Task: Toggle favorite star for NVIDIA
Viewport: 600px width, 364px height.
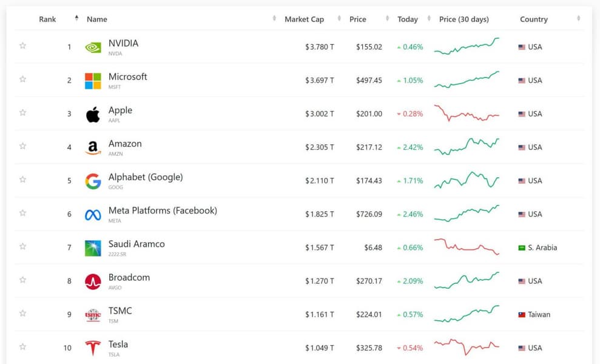Action: point(22,45)
